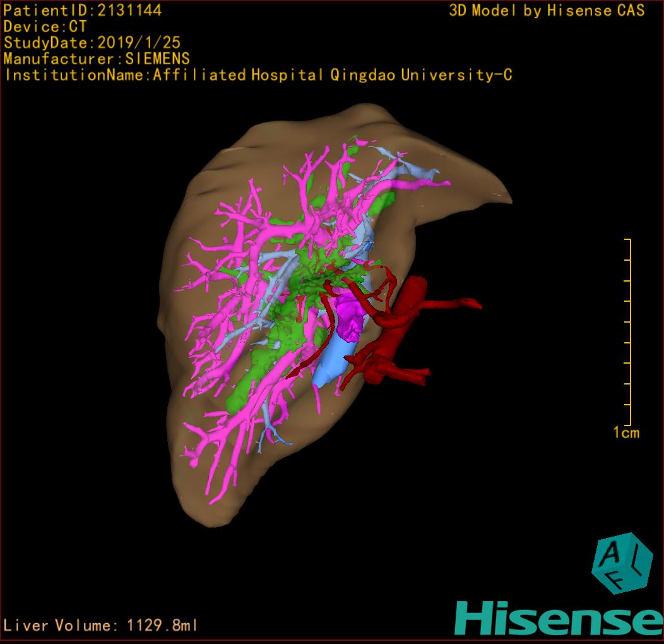Click the StudyDate:2019/1/25 text

(x=92, y=43)
